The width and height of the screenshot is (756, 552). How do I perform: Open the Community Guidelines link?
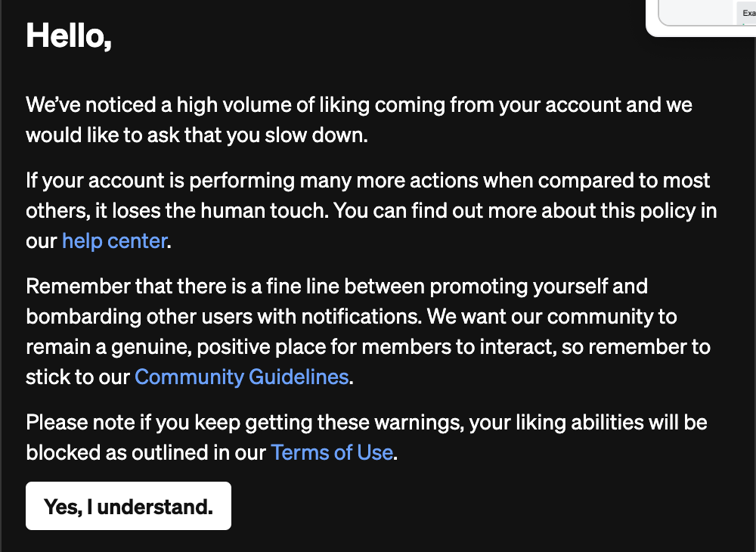242,376
